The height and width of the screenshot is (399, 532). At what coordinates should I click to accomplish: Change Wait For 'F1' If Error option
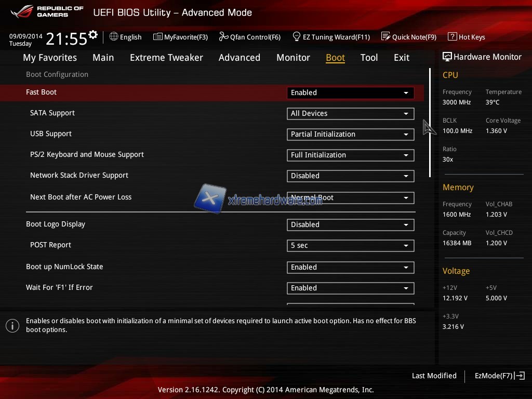click(350, 288)
